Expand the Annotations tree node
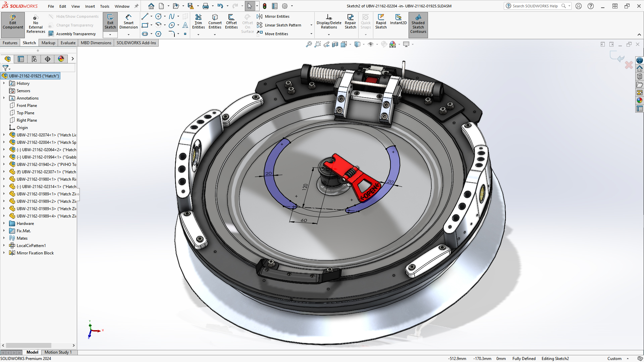This screenshot has width=644, height=362. [x=4, y=98]
